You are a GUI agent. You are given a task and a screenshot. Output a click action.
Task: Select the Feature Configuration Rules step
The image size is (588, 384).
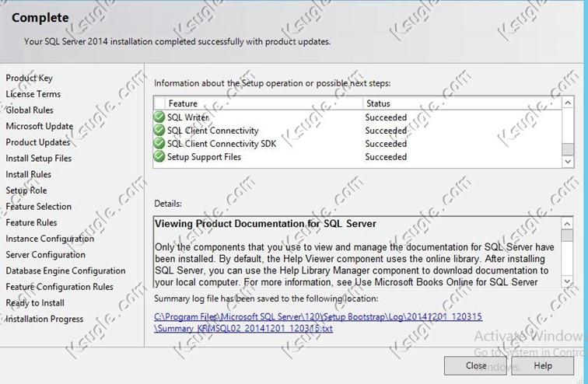[x=60, y=287]
